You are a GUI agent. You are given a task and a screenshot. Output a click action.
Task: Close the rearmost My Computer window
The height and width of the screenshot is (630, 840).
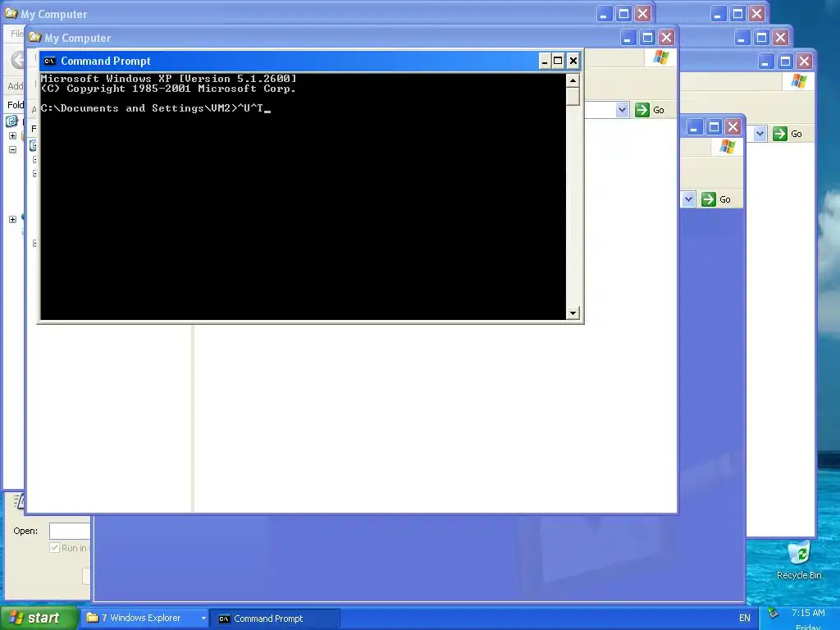pos(643,13)
